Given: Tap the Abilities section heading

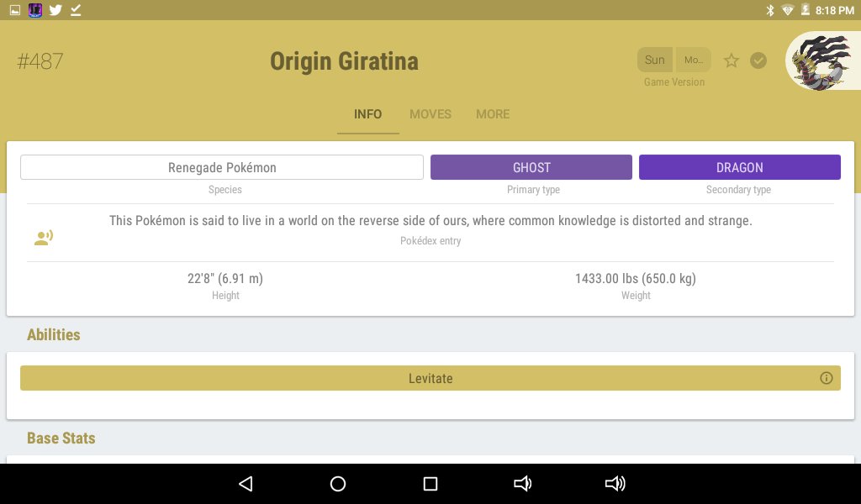Looking at the screenshot, I should (x=53, y=334).
